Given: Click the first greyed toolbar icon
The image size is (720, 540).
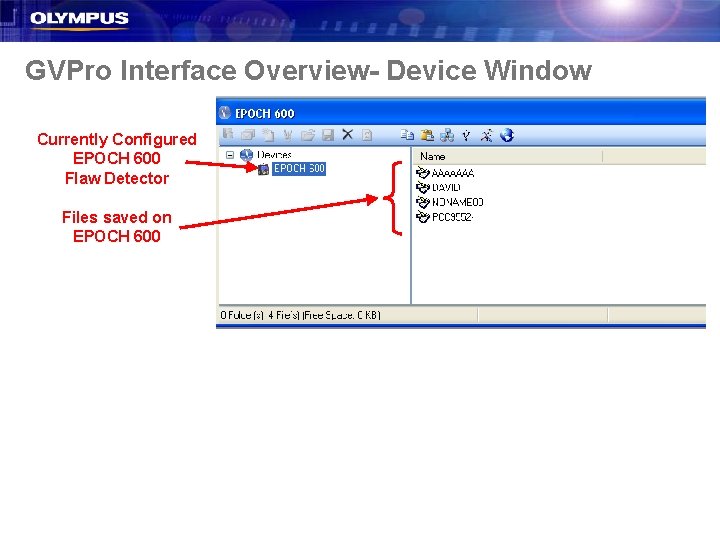Looking at the screenshot, I should point(228,135).
